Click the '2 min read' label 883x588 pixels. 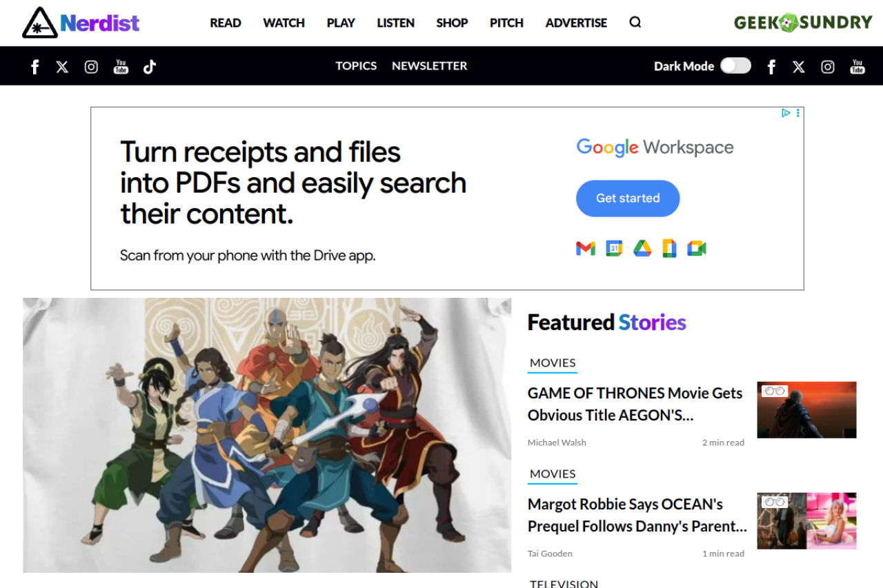(x=723, y=443)
